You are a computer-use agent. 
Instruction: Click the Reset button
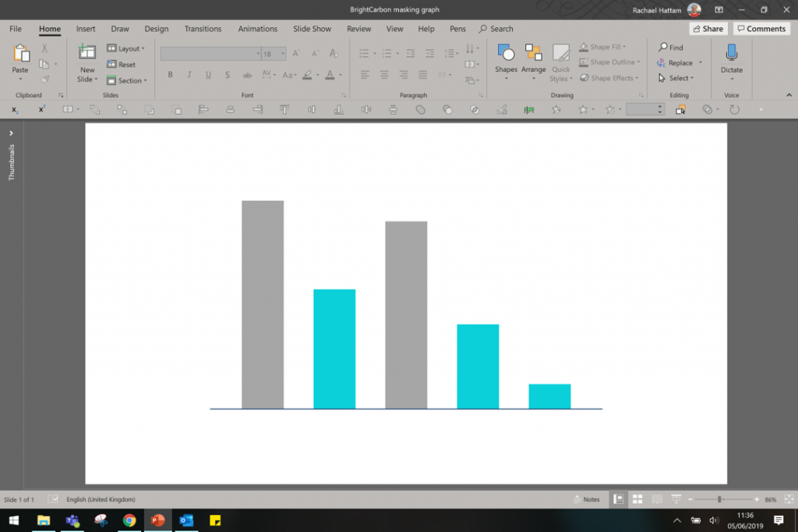pyautogui.click(x=125, y=64)
